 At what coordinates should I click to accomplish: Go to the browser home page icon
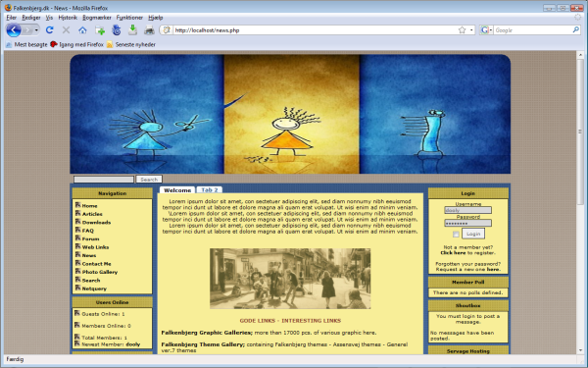(82, 30)
